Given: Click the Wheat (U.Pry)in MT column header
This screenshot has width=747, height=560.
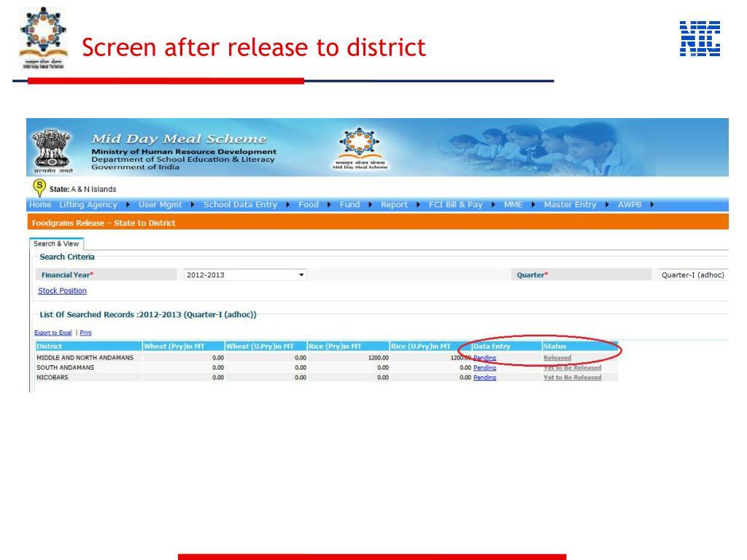Looking at the screenshot, I should click(266, 346).
